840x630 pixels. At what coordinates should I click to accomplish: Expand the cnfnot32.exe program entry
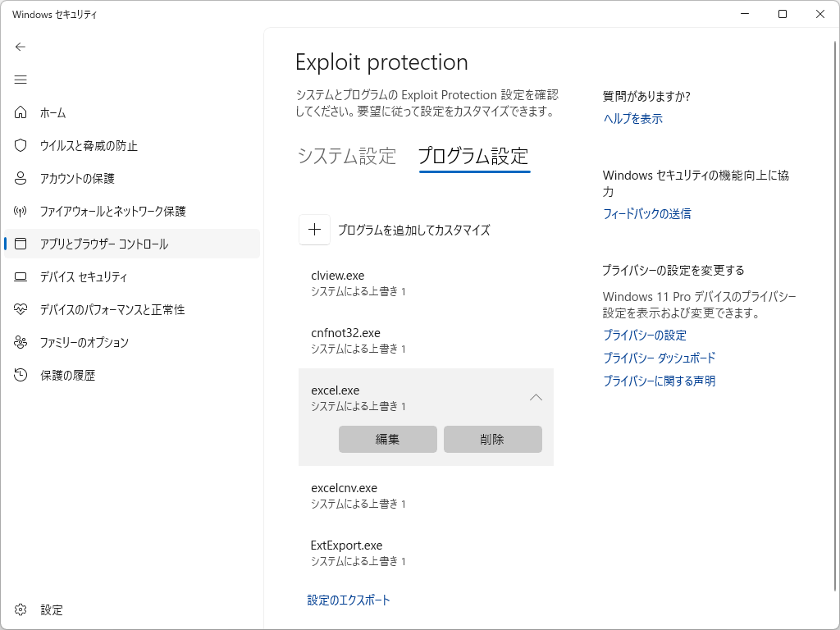[427, 340]
